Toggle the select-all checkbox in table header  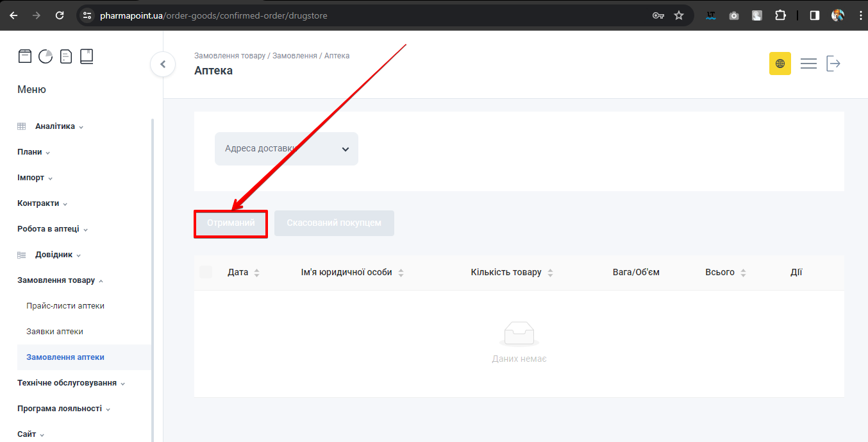tap(206, 272)
